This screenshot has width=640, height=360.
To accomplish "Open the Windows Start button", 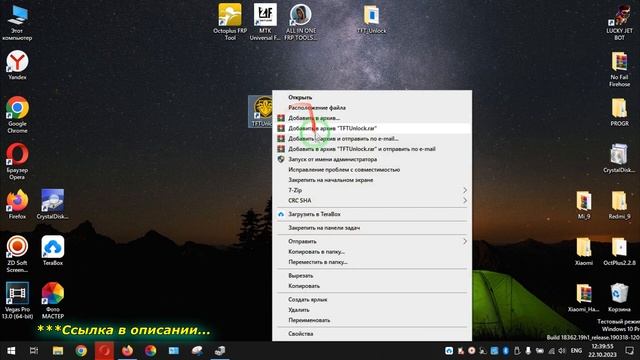I will tap(11, 351).
